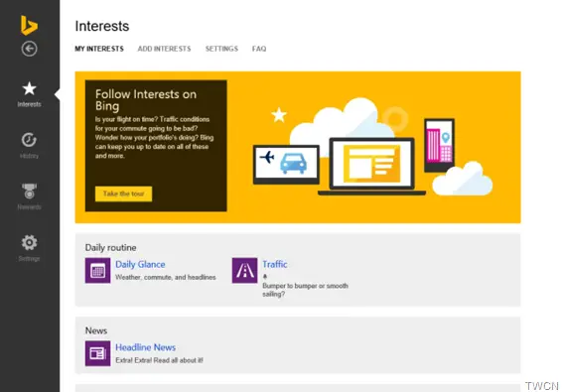The image size is (562, 392).
Task: Open History clock icon in sidebar
Action: [x=29, y=140]
